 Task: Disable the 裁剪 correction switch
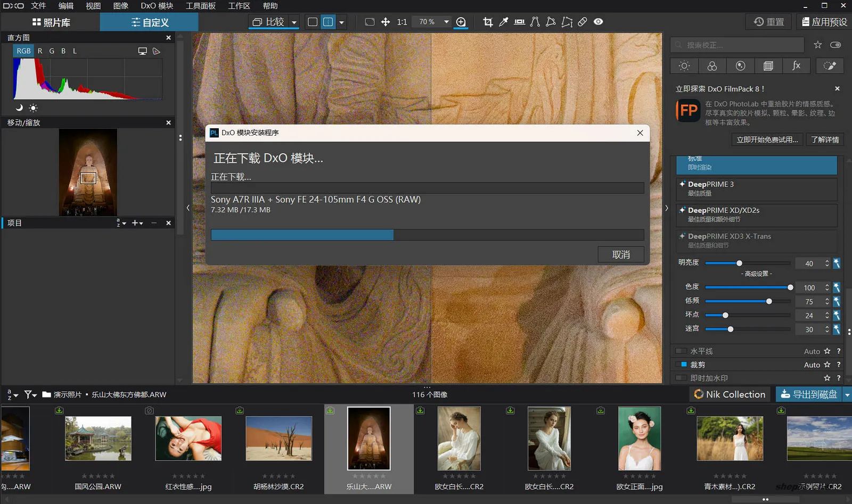[681, 365]
